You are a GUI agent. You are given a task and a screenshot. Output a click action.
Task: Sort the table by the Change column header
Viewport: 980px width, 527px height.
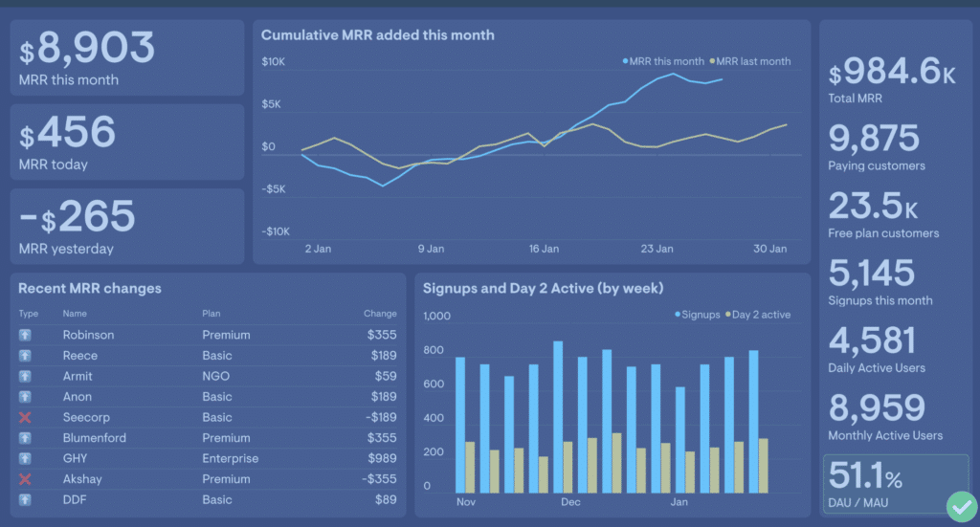point(380,314)
